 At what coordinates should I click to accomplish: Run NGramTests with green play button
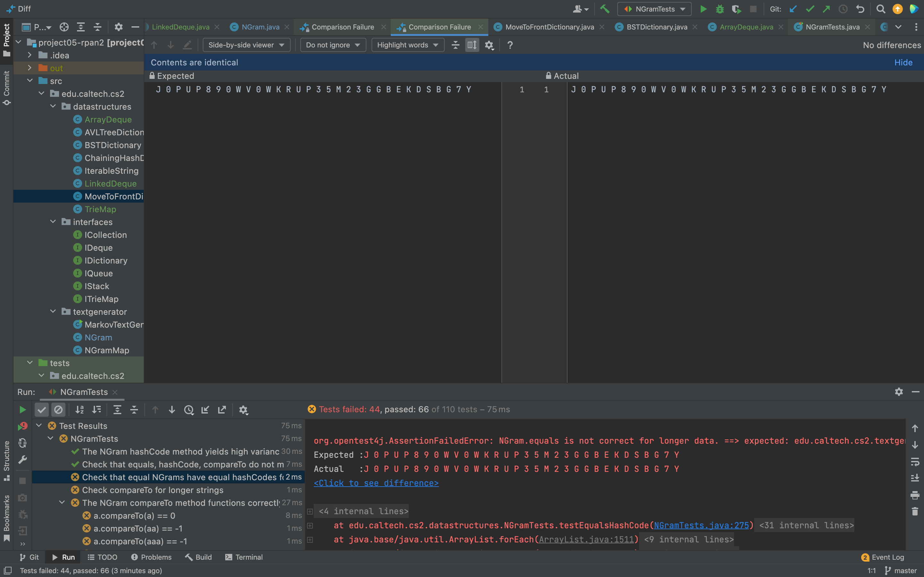coord(703,9)
